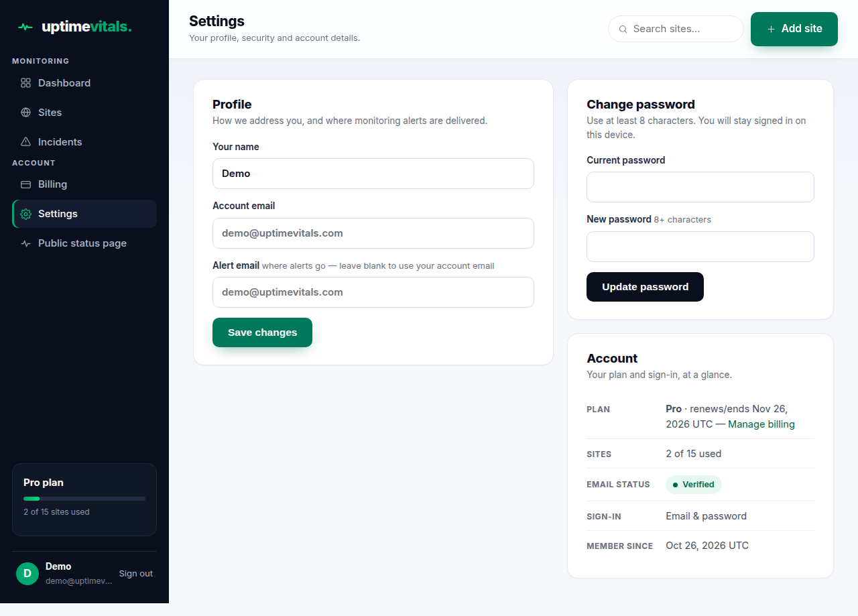The width and height of the screenshot is (858, 616).
Task: Click the Dashboard grid icon
Action: coord(25,83)
